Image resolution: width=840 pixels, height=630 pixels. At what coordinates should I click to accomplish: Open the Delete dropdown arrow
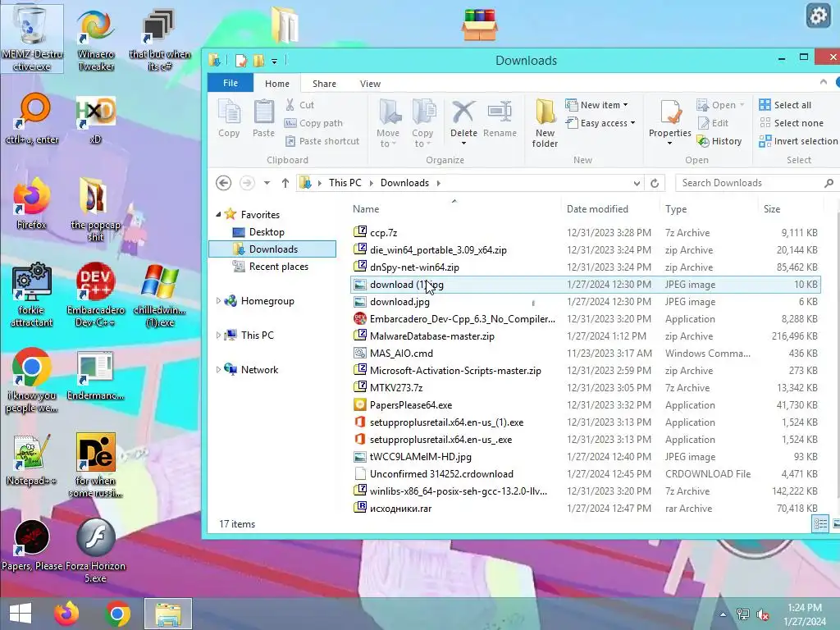(463, 144)
